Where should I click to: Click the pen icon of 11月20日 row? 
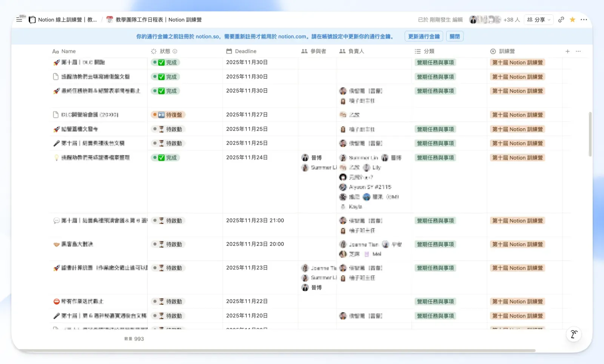tap(57, 316)
